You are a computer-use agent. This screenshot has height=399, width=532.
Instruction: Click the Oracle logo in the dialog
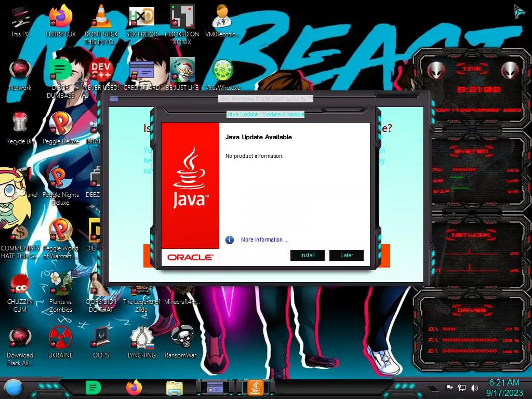pos(190,258)
